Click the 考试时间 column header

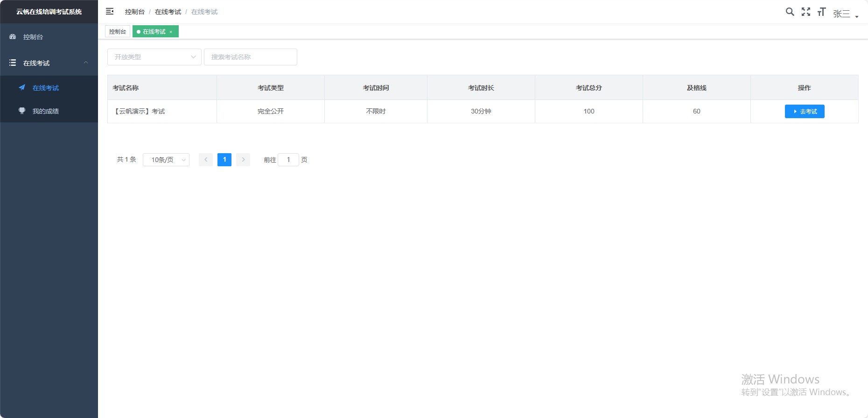click(376, 88)
